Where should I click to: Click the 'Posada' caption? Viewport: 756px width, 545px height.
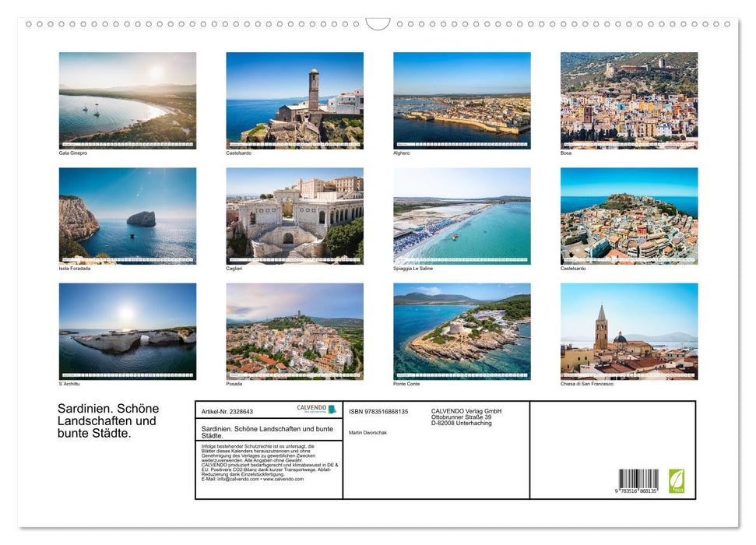(x=234, y=384)
